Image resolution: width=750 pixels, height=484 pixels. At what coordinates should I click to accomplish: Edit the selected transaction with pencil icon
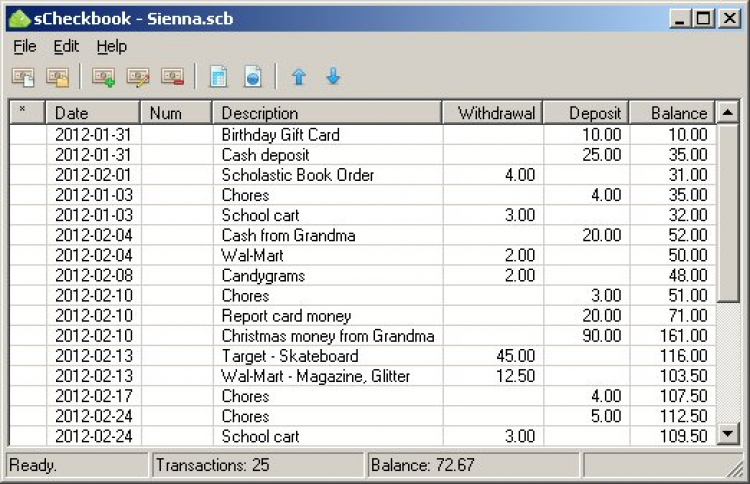pyautogui.click(x=138, y=77)
